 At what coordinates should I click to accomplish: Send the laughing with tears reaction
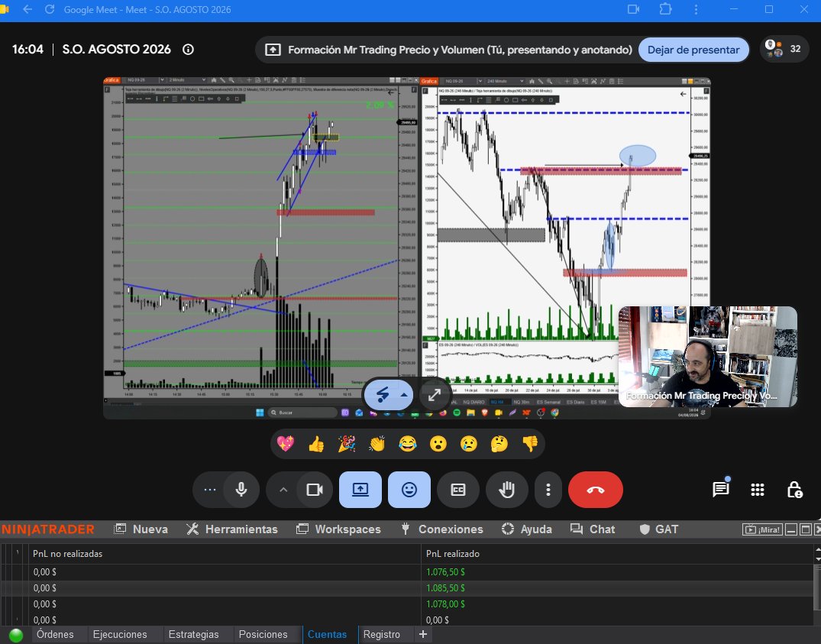coord(407,444)
